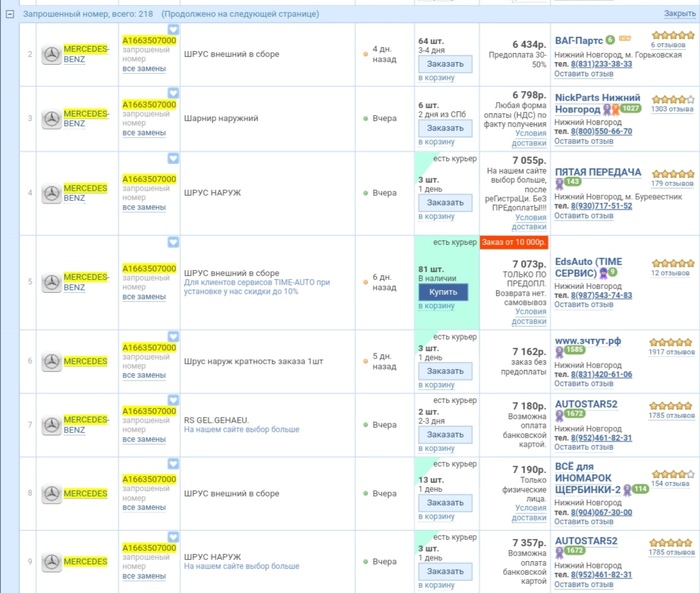The height and width of the screenshot is (593, 700).
Task: Click the green 114 badge by ЩЕРБИНКИ-2
Action: point(640,489)
